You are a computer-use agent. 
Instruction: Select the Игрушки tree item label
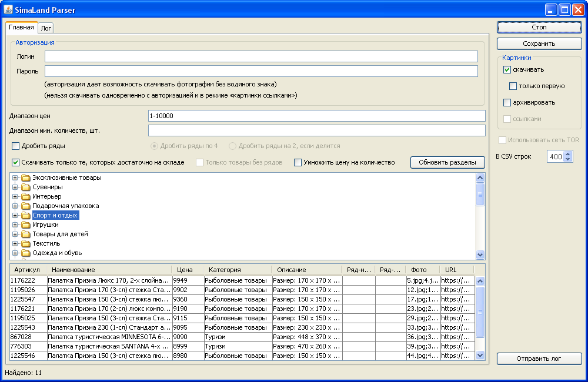(45, 224)
